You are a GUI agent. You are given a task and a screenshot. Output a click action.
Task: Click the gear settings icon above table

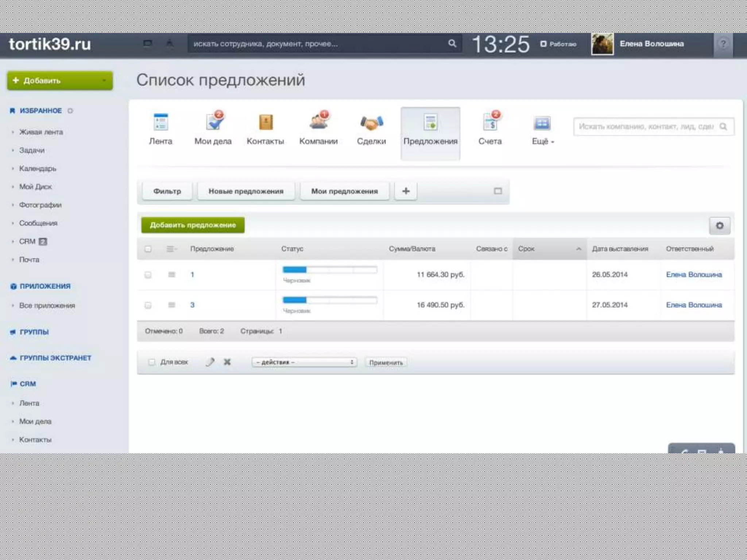tap(719, 226)
